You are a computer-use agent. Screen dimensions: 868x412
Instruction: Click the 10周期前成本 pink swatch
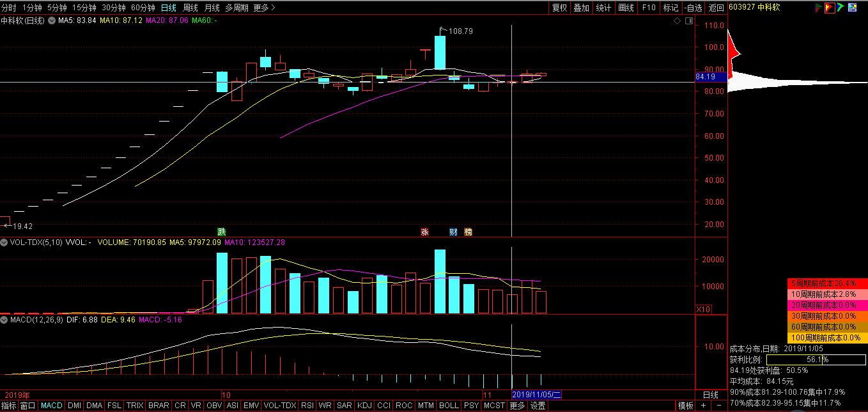click(827, 294)
